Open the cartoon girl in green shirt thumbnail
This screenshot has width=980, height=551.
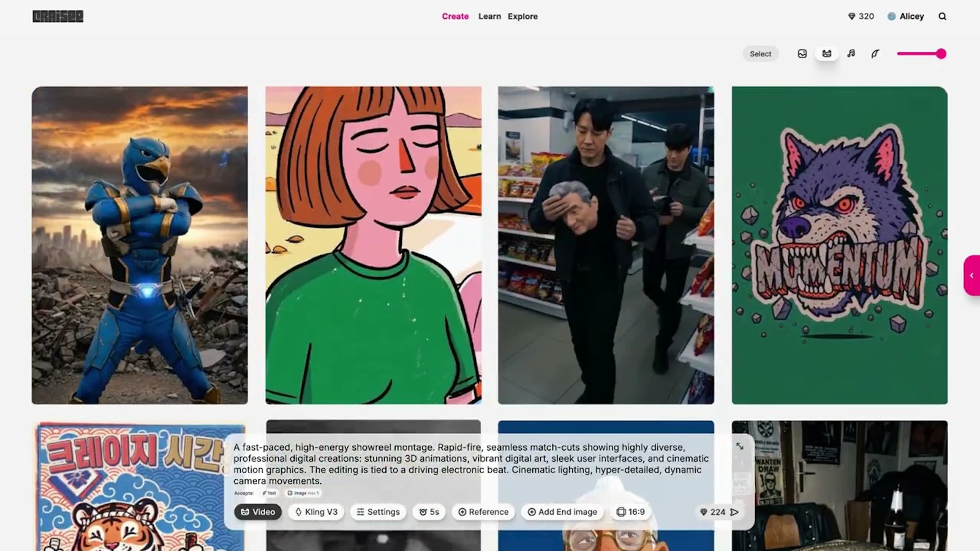[x=373, y=245]
